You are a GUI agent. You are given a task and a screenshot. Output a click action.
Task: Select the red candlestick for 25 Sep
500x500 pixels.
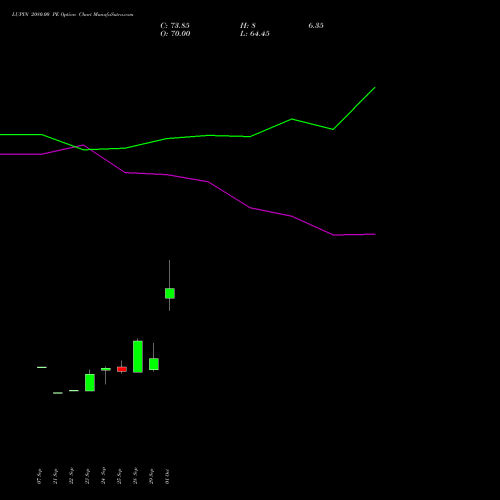tap(122, 369)
